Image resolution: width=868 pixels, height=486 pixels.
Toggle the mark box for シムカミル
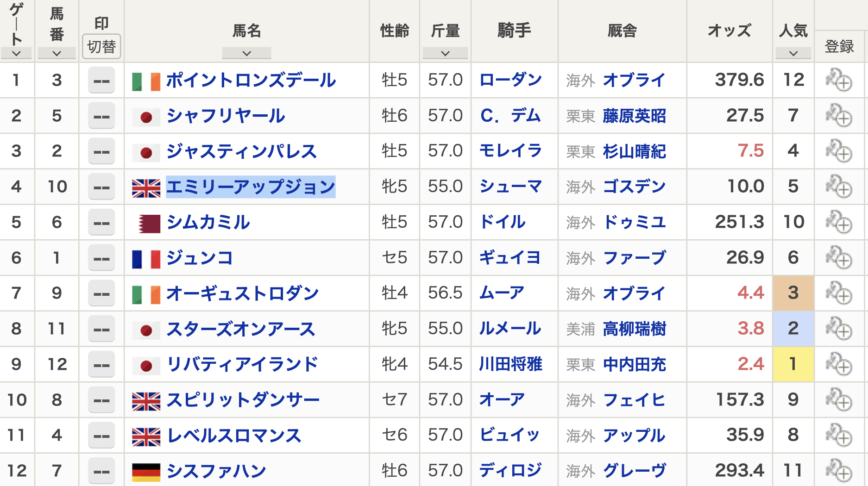(x=101, y=223)
